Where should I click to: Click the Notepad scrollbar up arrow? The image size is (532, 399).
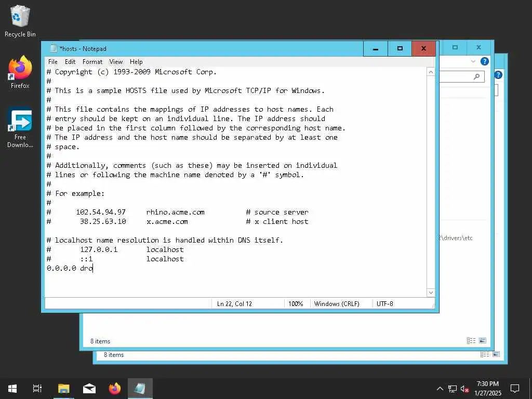(x=431, y=72)
